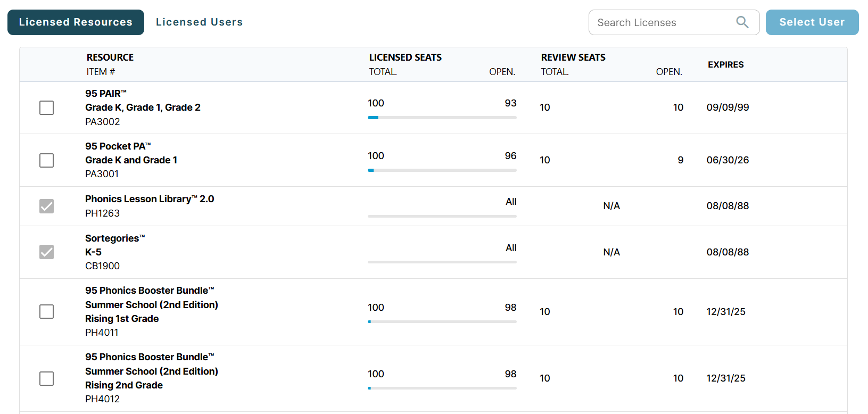Screen dimensions: 868x414
Task: Toggle the Phonics Lesson Library checkbox
Action: click(47, 206)
